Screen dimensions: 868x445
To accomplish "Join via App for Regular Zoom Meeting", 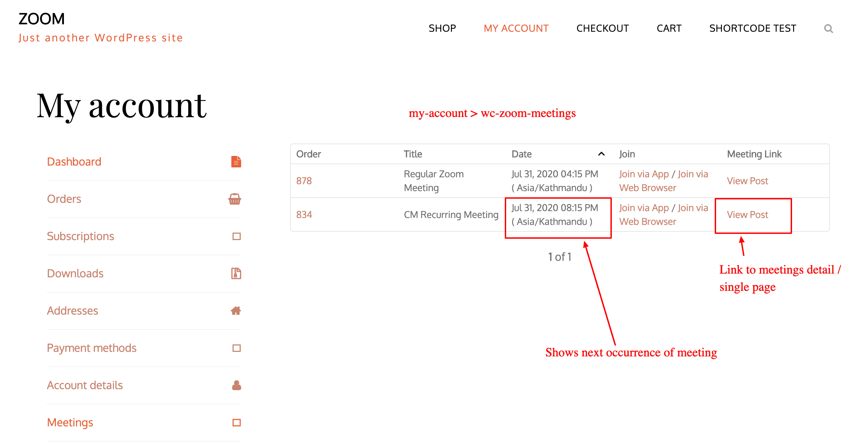I will click(x=644, y=174).
